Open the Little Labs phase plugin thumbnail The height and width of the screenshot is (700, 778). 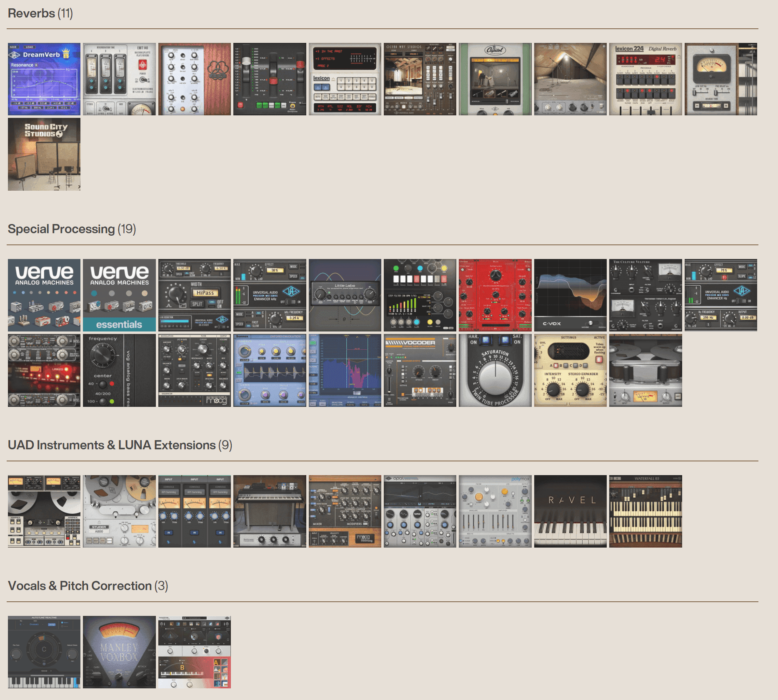tap(345, 295)
